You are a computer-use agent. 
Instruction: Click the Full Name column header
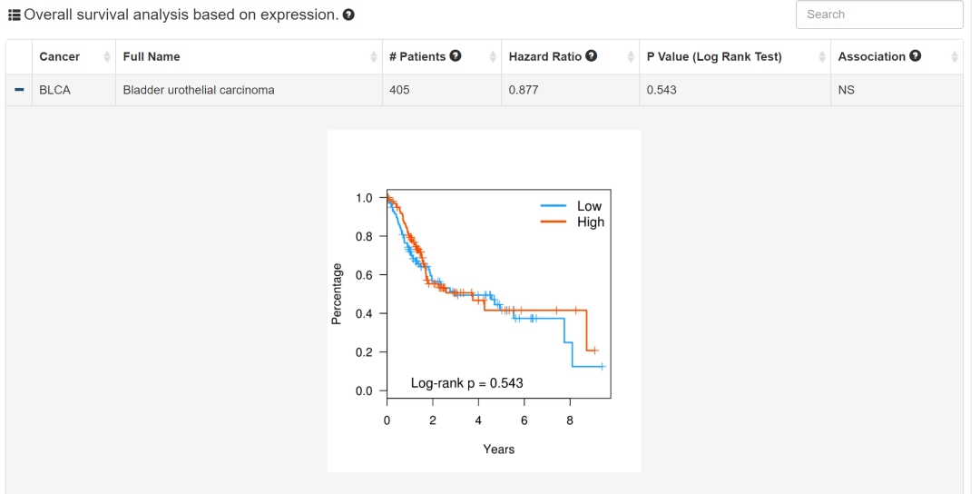(x=152, y=56)
